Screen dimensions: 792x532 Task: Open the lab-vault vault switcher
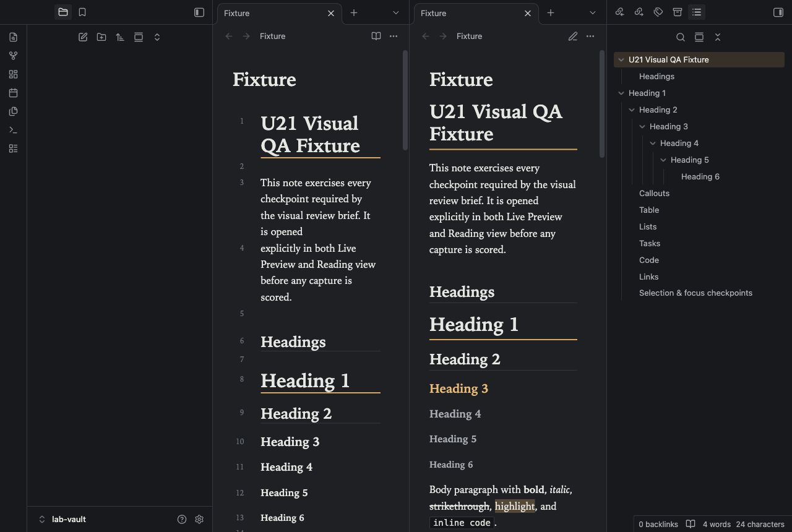pos(62,519)
